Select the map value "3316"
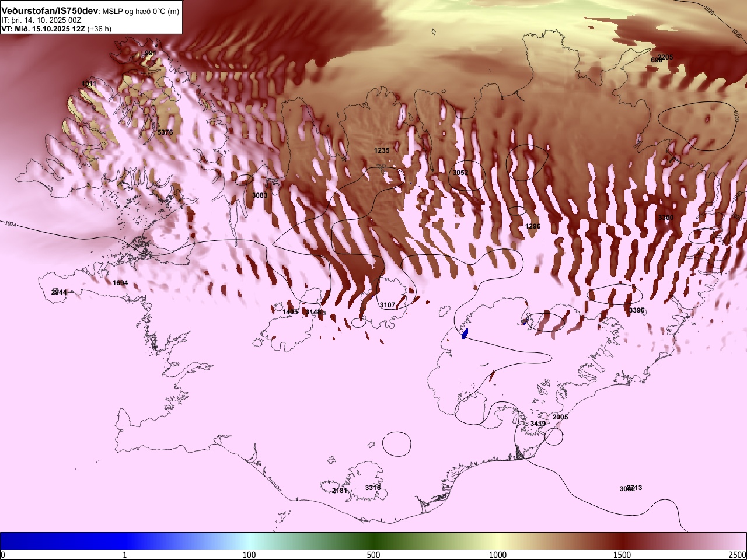Image resolution: width=747 pixels, height=560 pixels. click(x=373, y=488)
